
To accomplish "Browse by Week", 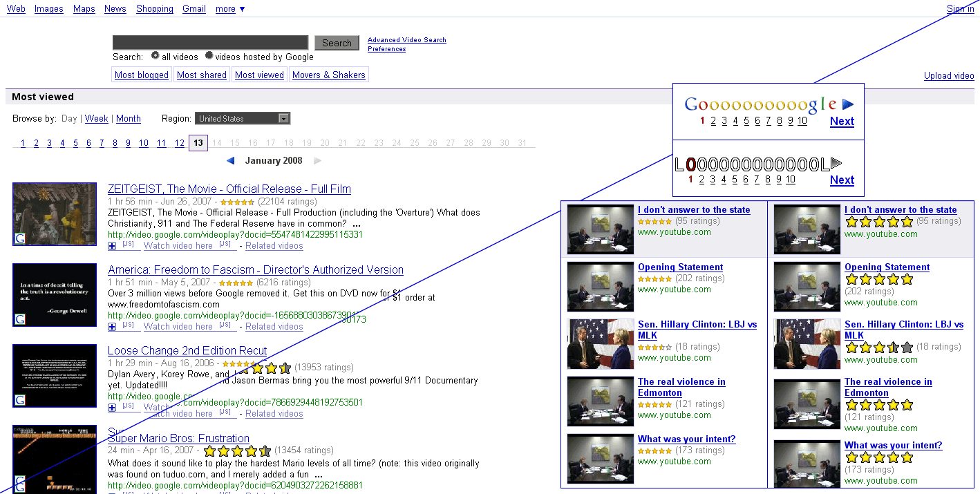I will [x=97, y=119].
